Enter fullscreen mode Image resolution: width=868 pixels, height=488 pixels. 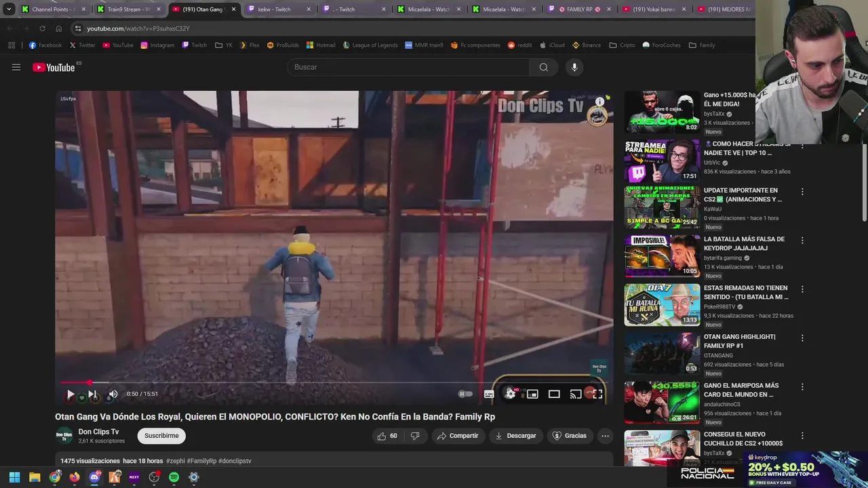[597, 394]
